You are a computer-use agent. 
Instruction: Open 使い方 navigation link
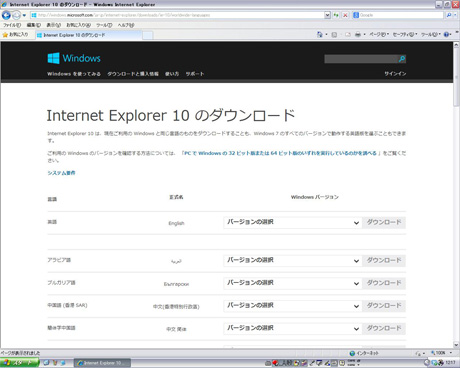click(172, 74)
